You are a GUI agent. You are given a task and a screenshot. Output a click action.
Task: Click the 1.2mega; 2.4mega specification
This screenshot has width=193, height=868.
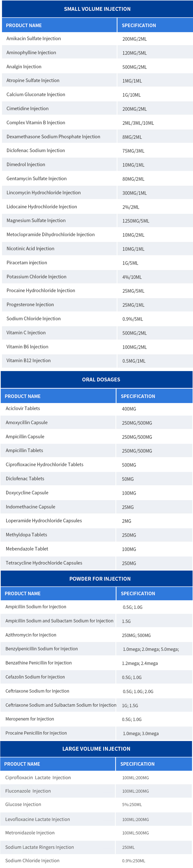(x=139, y=663)
